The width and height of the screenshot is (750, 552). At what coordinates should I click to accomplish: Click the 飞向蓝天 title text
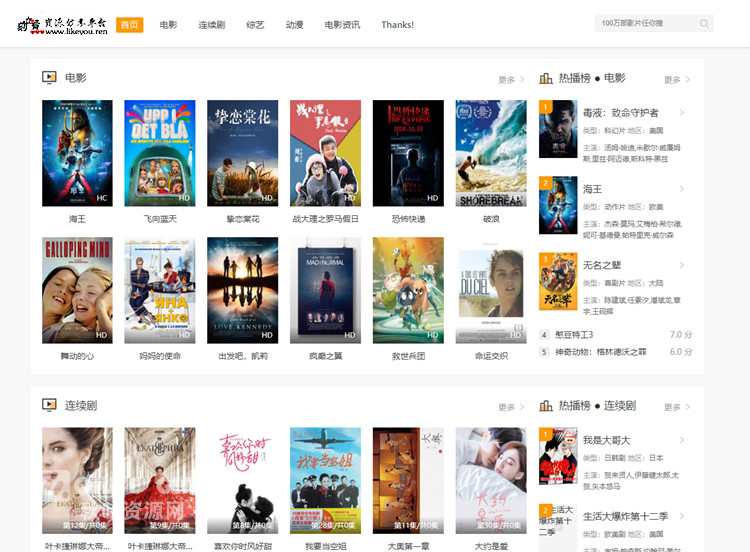(160, 219)
